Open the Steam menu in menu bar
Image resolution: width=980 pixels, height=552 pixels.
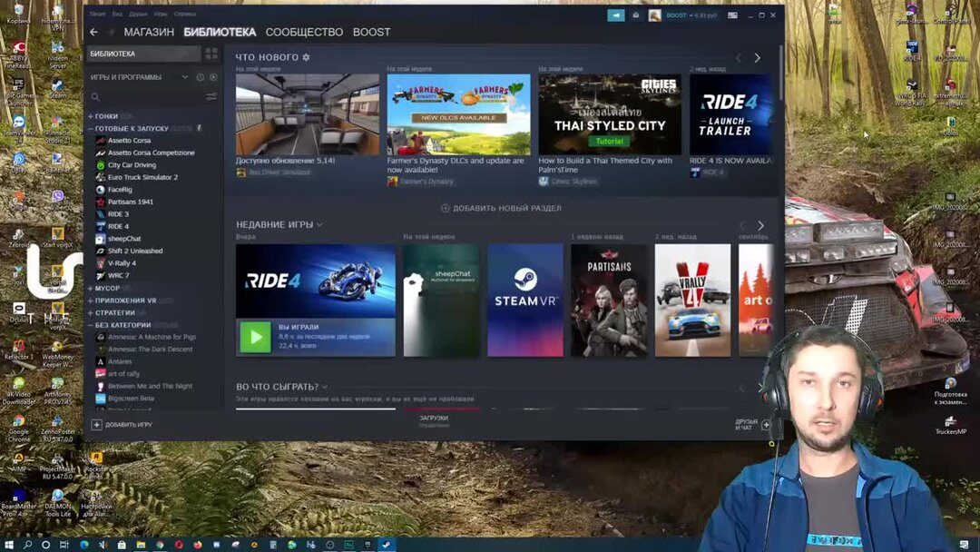[97, 14]
